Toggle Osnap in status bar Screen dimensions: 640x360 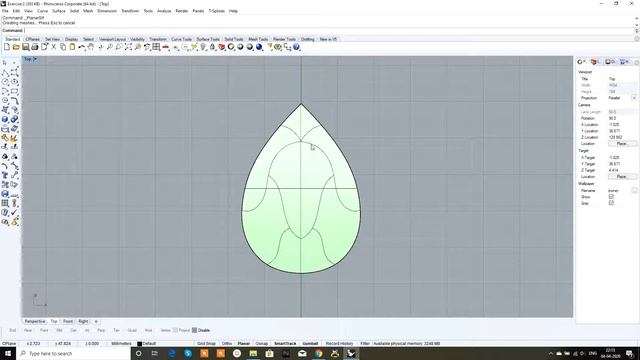click(262, 344)
